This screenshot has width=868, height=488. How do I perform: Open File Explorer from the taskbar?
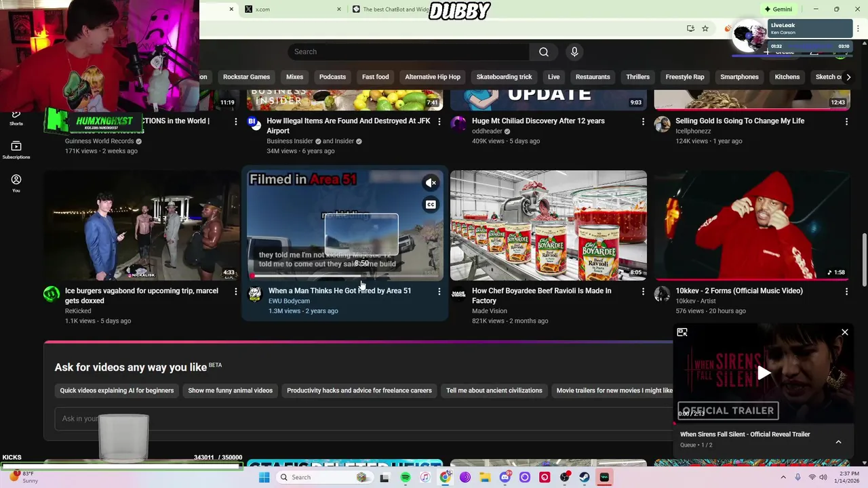(x=485, y=477)
